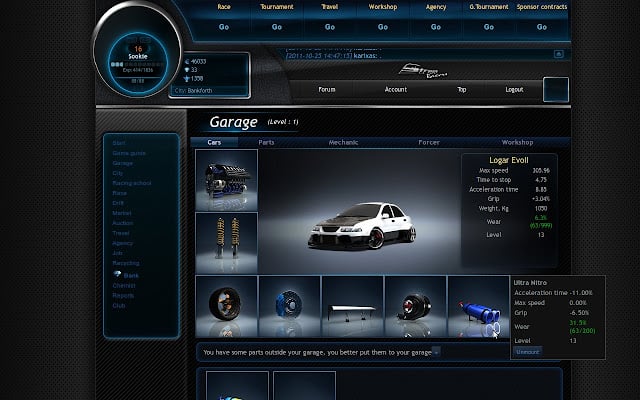Click the experience progress bar
640x400 pixels.
click(x=138, y=64)
